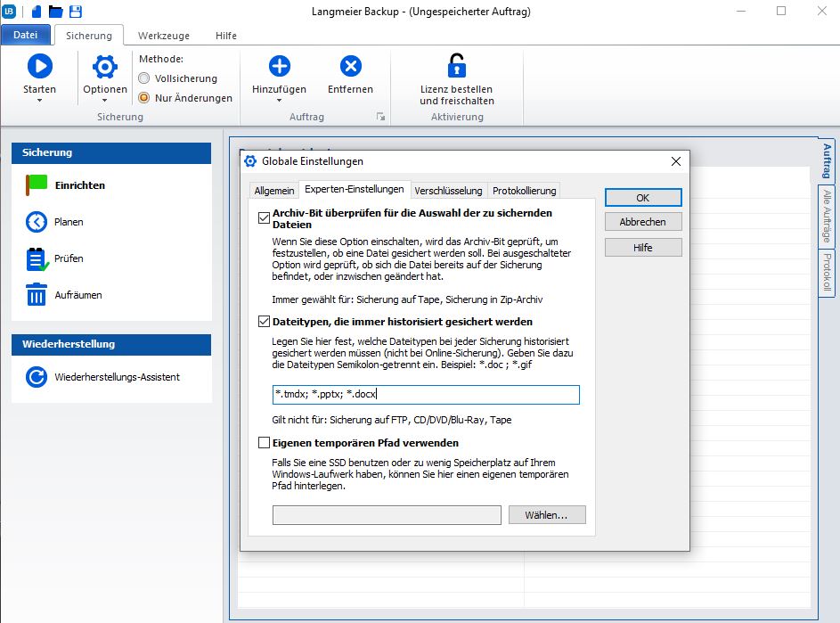Click the Lizenz bestellen padlock icon

coord(456,66)
